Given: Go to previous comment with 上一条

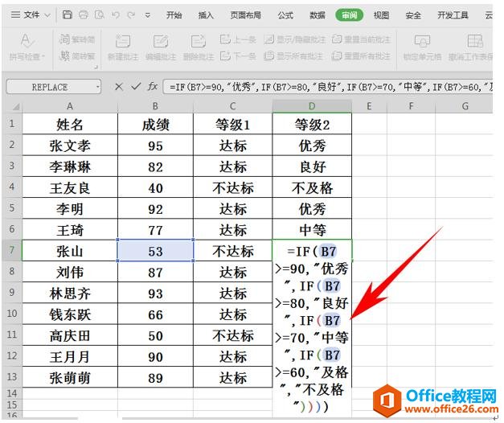Looking at the screenshot, I should (x=238, y=39).
